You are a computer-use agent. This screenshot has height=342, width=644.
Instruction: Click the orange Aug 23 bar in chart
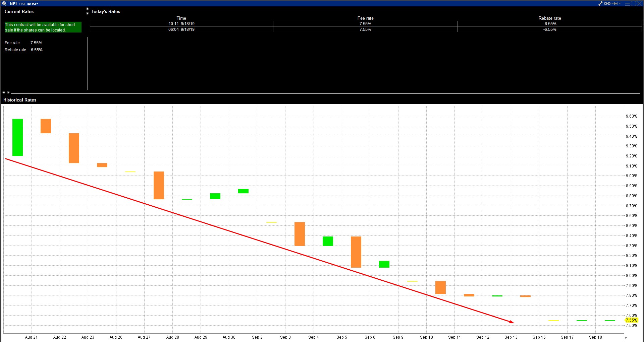tap(74, 148)
